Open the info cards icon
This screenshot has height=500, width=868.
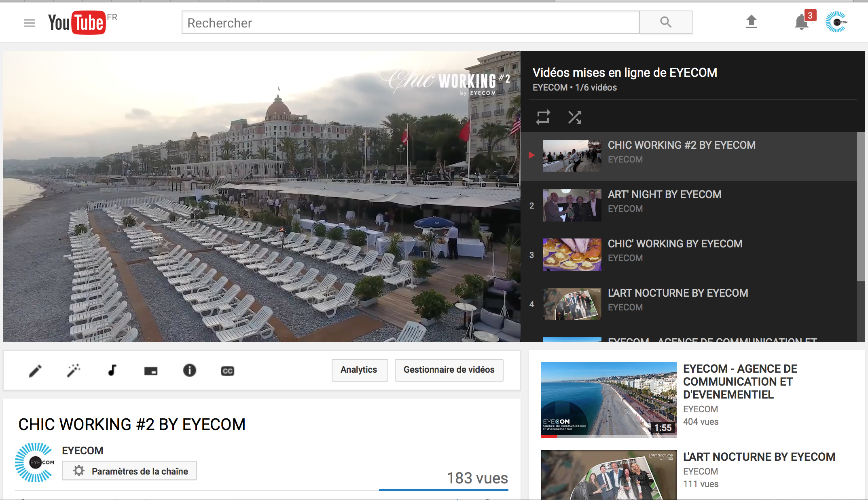pyautogui.click(x=189, y=370)
